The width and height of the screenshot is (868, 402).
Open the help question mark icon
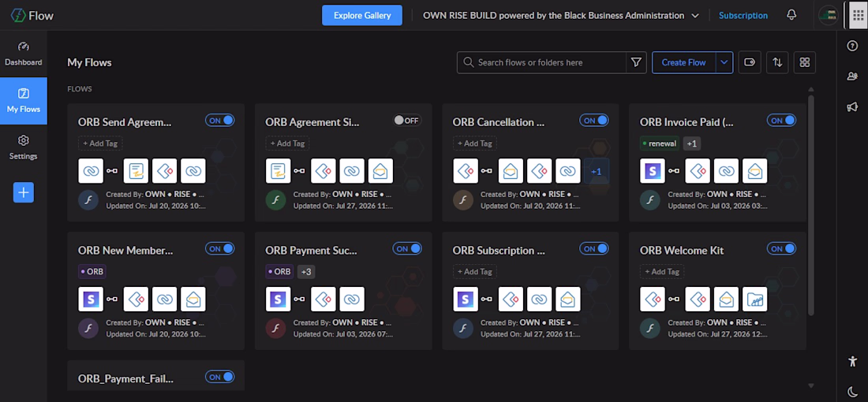[852, 46]
